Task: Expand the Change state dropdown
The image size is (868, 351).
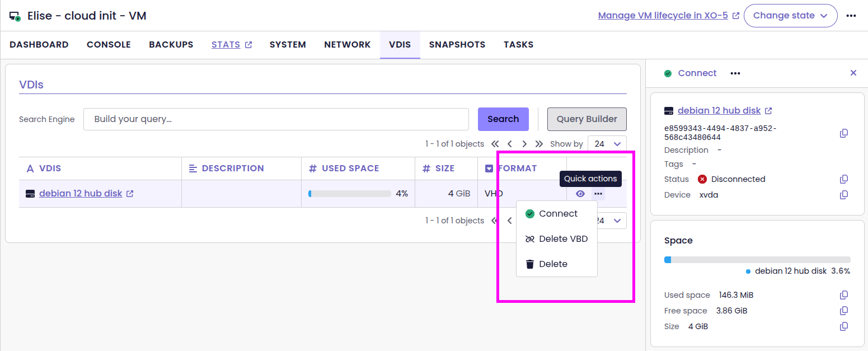Action: (x=790, y=16)
